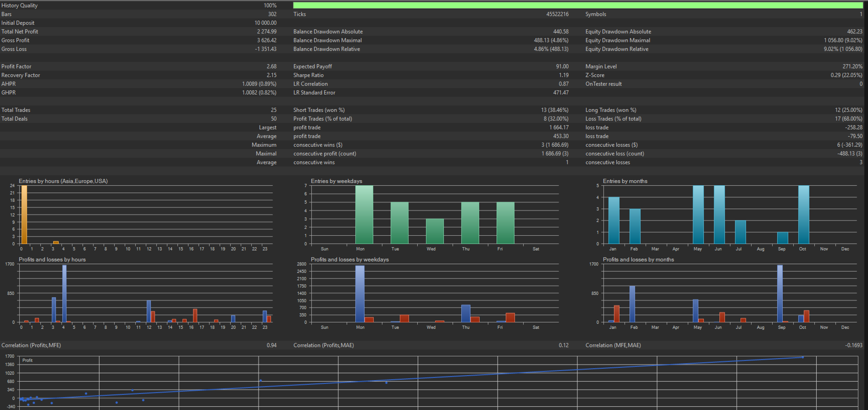This screenshot has width=868, height=410.
Task: Click the tall orange hour 0 entries bar
Action: (24, 215)
